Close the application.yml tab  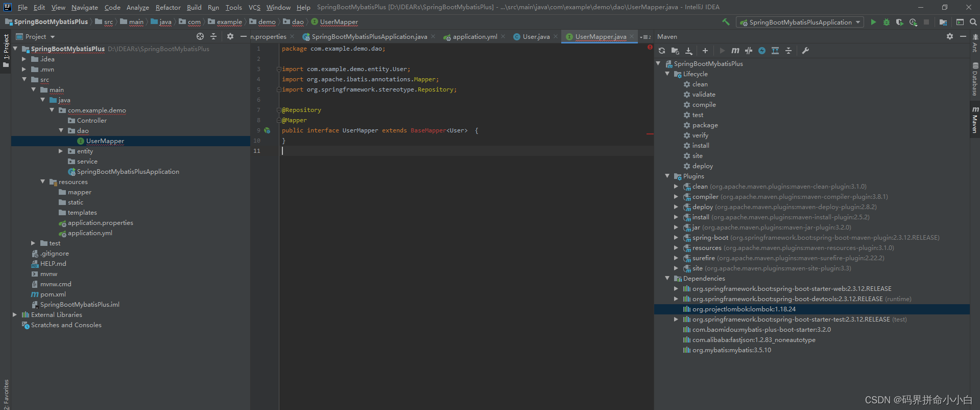503,37
